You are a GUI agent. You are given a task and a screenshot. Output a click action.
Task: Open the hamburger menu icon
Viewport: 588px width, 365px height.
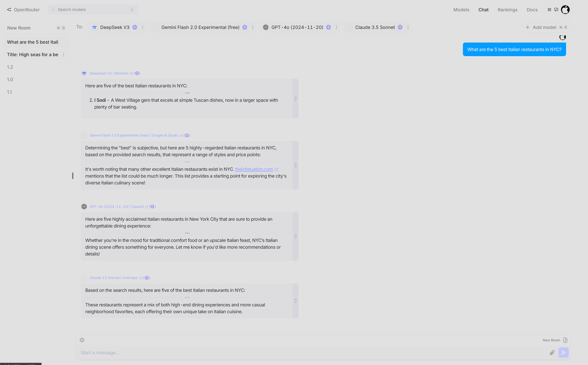tap(549, 10)
